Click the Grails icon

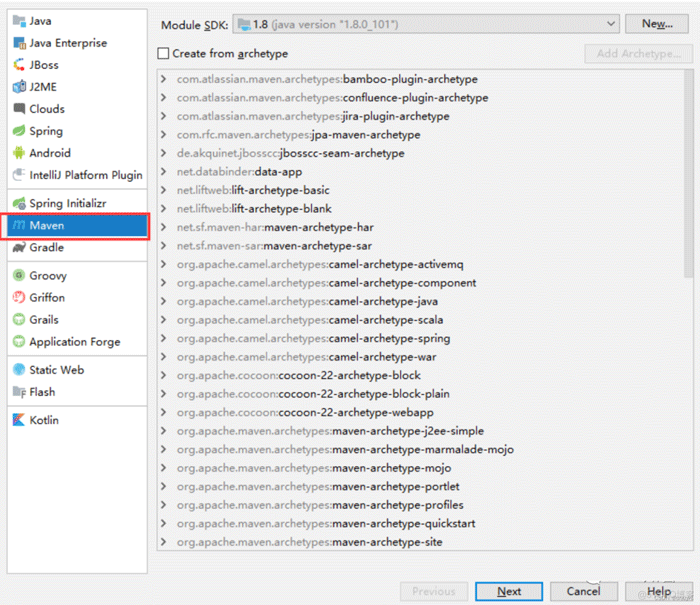pos(19,319)
